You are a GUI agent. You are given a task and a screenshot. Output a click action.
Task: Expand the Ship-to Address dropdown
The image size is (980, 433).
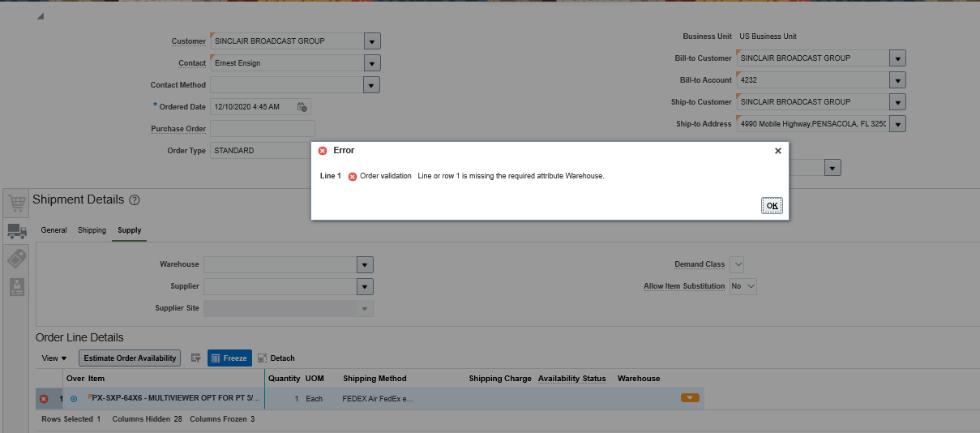(x=897, y=124)
